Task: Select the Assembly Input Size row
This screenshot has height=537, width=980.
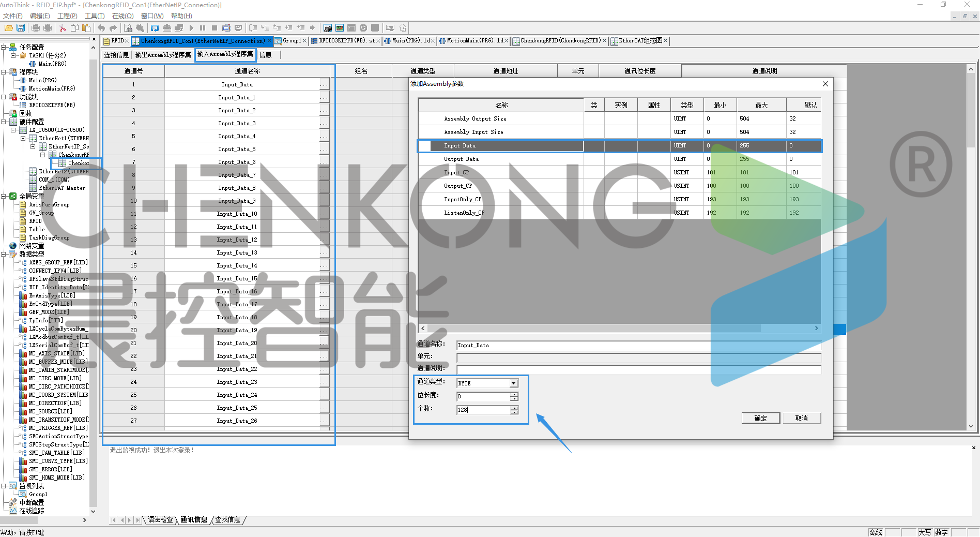Action: pos(620,132)
